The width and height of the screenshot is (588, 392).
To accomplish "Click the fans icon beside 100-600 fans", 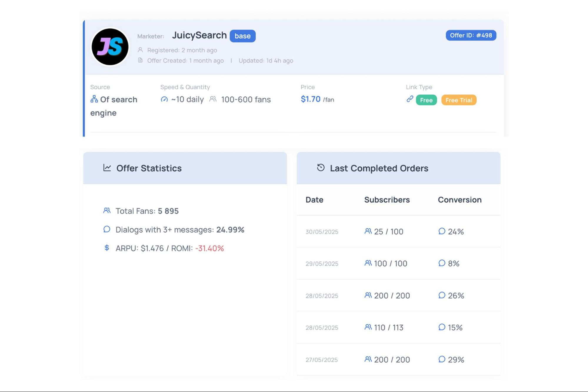I will coord(213,99).
